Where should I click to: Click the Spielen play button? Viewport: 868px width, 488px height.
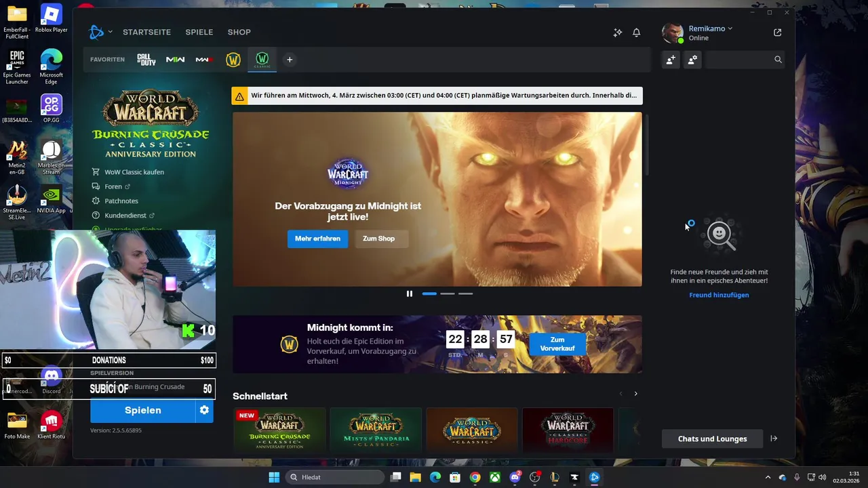tap(142, 410)
